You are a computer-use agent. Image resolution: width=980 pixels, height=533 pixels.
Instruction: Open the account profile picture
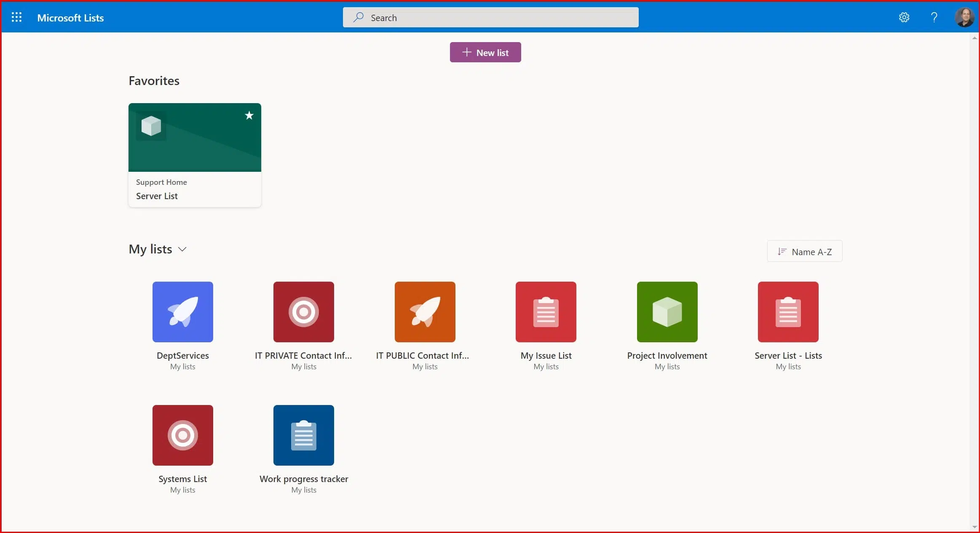964,17
